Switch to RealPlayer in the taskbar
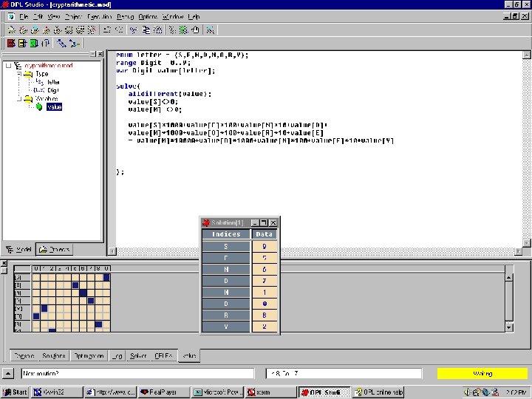 [x=164, y=392]
